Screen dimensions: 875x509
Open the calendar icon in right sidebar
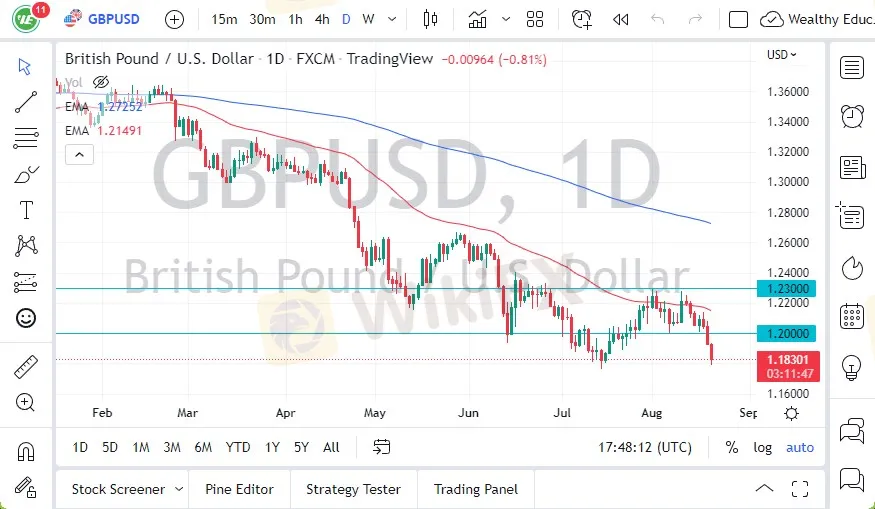(852, 316)
